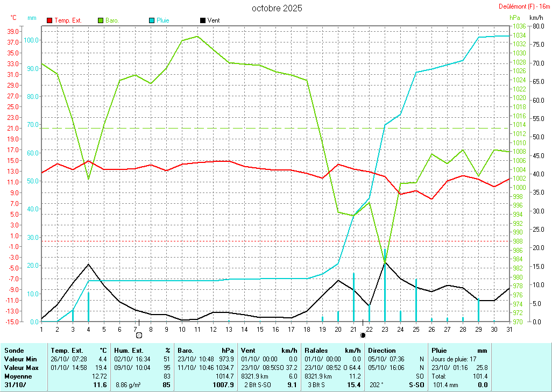Screen dimensions: 552x392
Task: Click the black Vent legend swatch
Action: (x=203, y=20)
